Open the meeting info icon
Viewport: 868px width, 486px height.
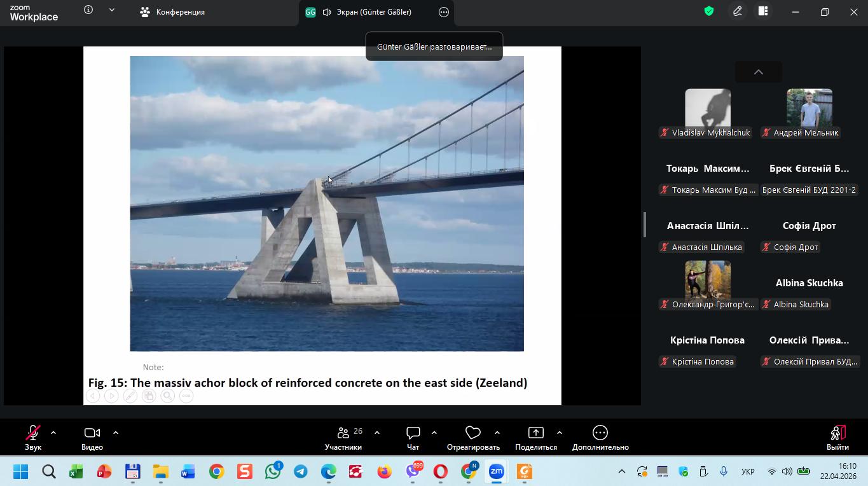pyautogui.click(x=88, y=10)
